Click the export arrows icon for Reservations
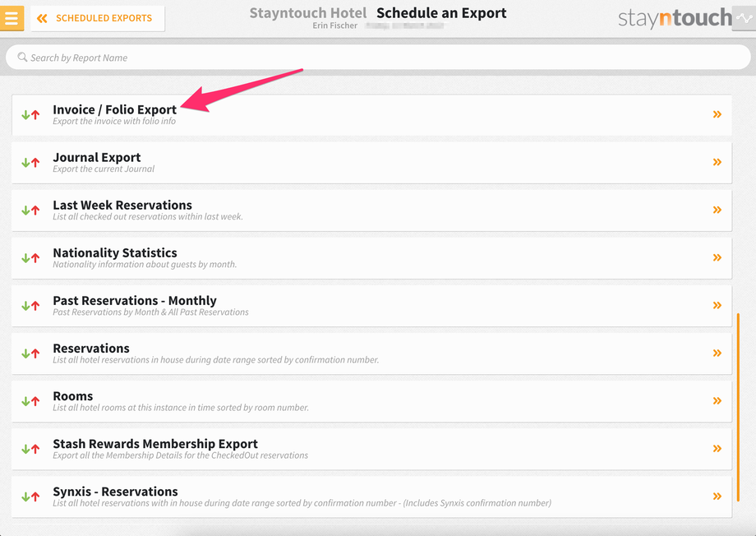 click(30, 353)
